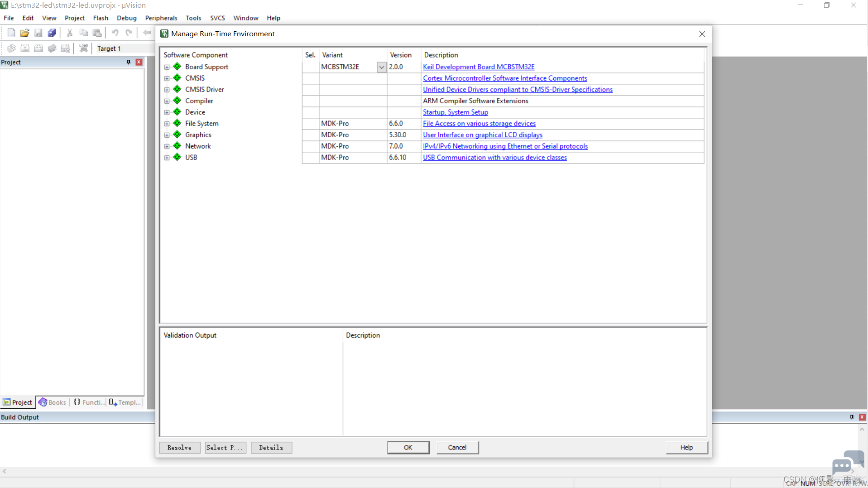Expand the CMSIS Driver tree node

click(x=167, y=90)
